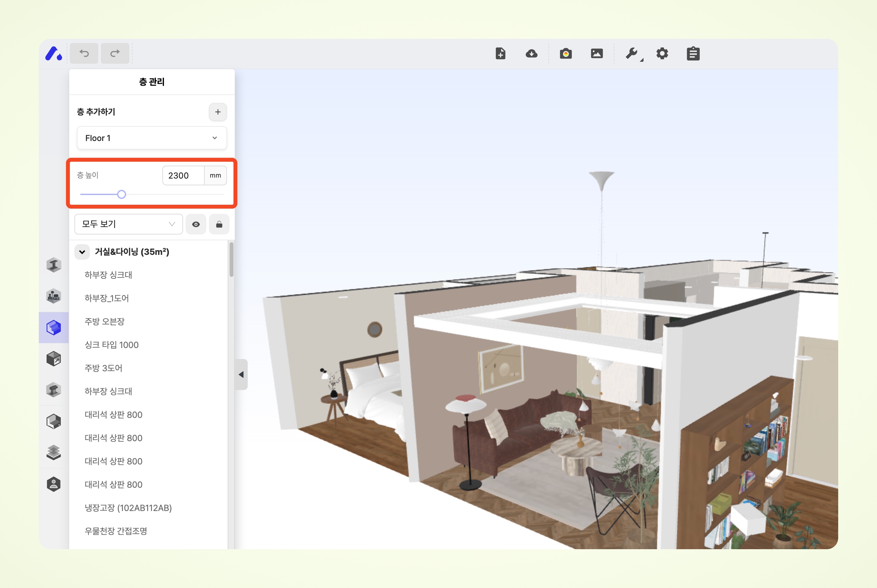Open the Floor 1 dropdown
877x588 pixels.
pyautogui.click(x=152, y=138)
